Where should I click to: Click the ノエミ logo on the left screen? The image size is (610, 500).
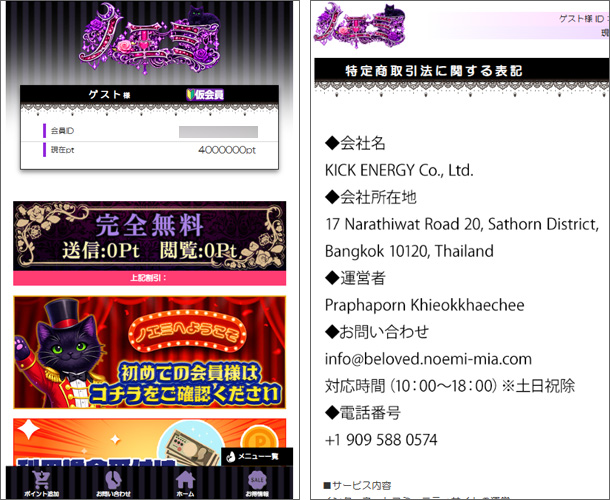[x=148, y=40]
